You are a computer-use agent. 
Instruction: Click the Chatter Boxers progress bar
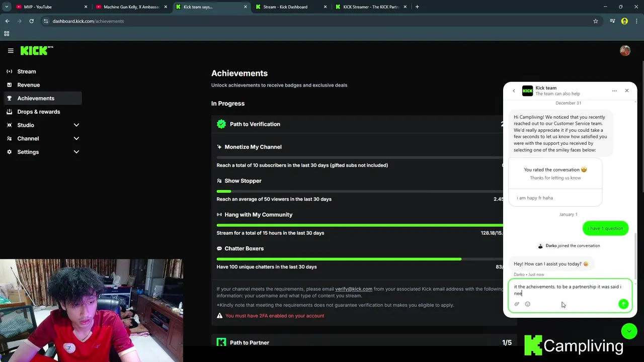coord(360,259)
